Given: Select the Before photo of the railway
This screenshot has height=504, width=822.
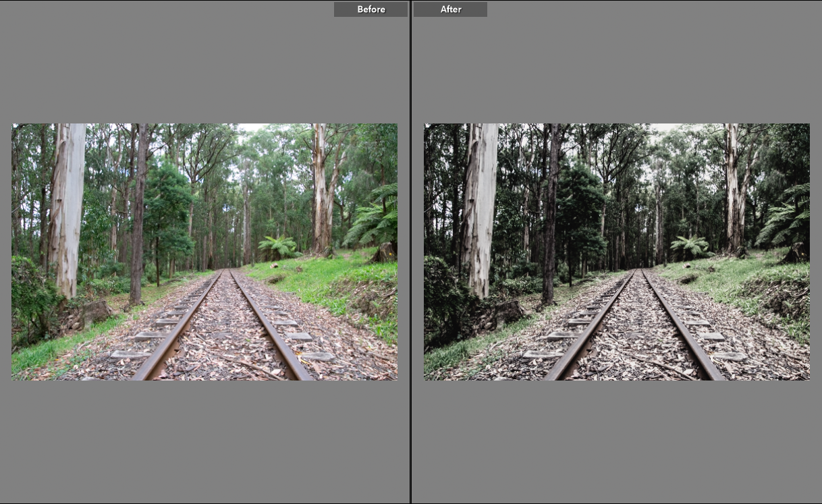Looking at the screenshot, I should tap(204, 252).
